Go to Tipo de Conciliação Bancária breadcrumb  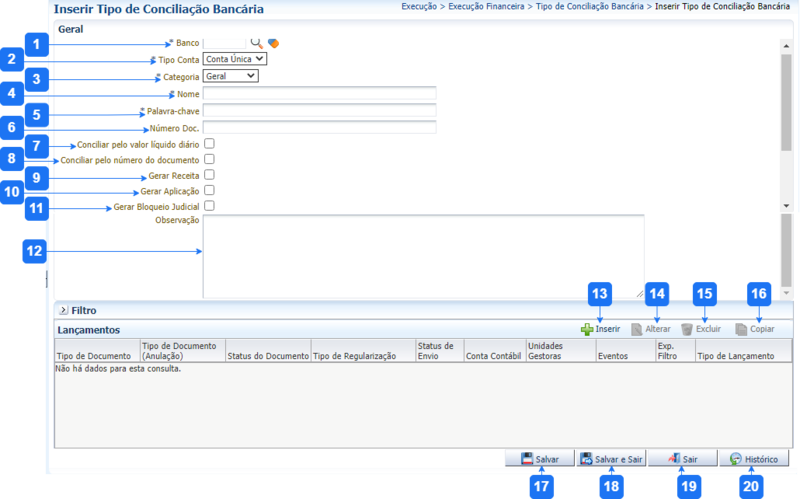point(590,7)
